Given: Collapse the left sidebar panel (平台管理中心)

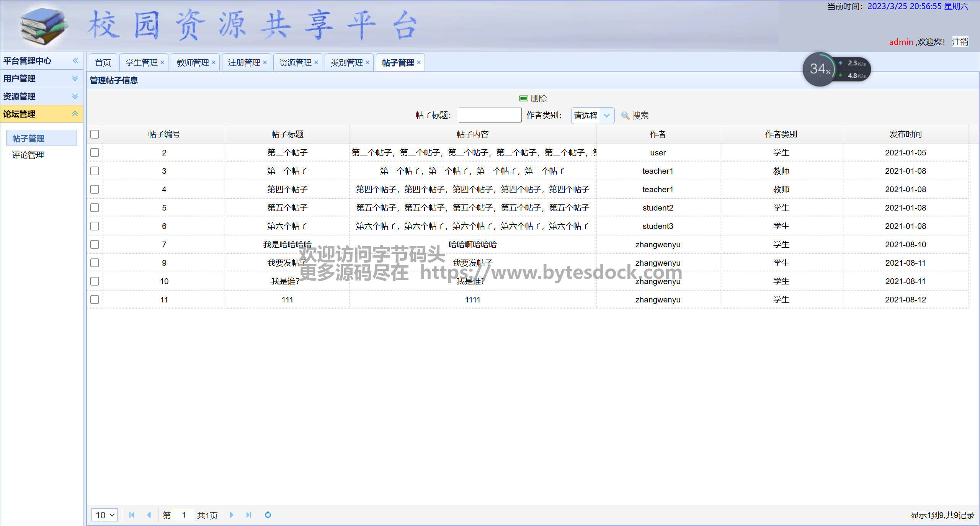Looking at the screenshot, I should tap(75, 60).
